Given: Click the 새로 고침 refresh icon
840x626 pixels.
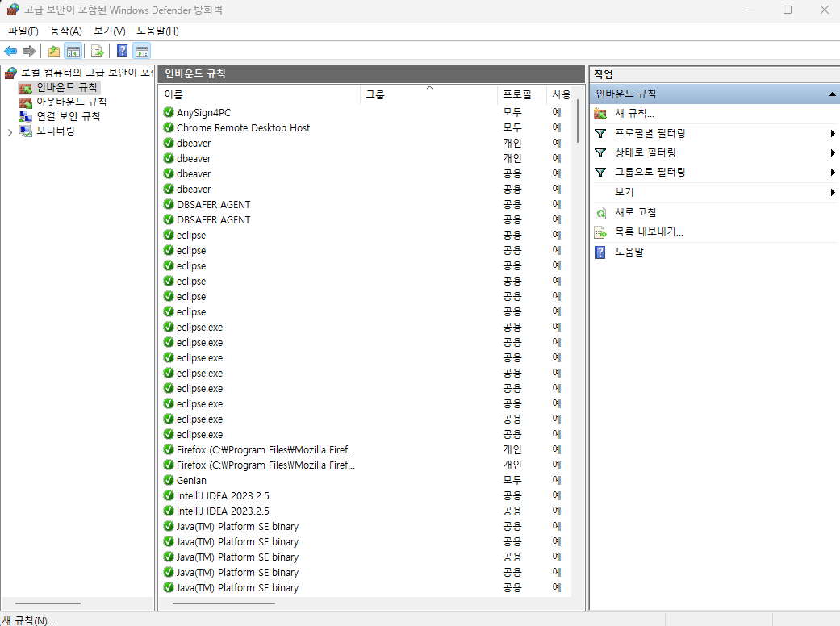Looking at the screenshot, I should tap(600, 213).
